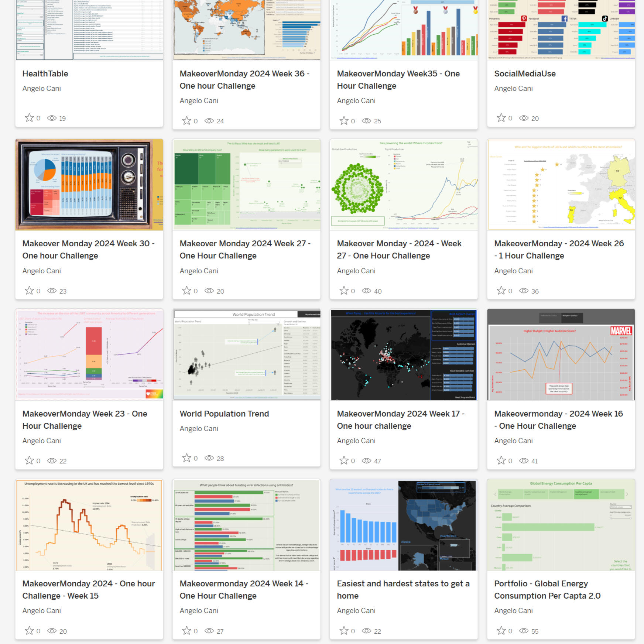Click the star on the Week 17 card
This screenshot has width=644, height=644.
coord(344,461)
